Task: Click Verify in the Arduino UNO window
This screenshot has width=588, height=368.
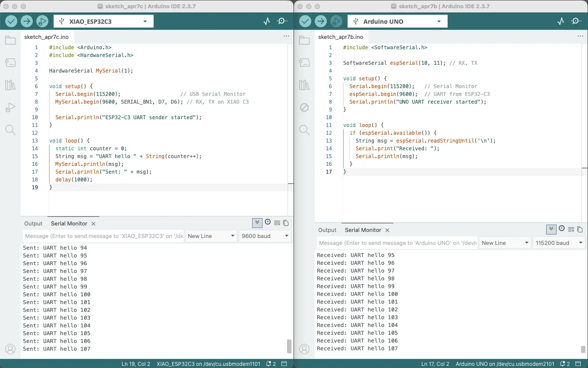Action: pyautogui.click(x=305, y=21)
